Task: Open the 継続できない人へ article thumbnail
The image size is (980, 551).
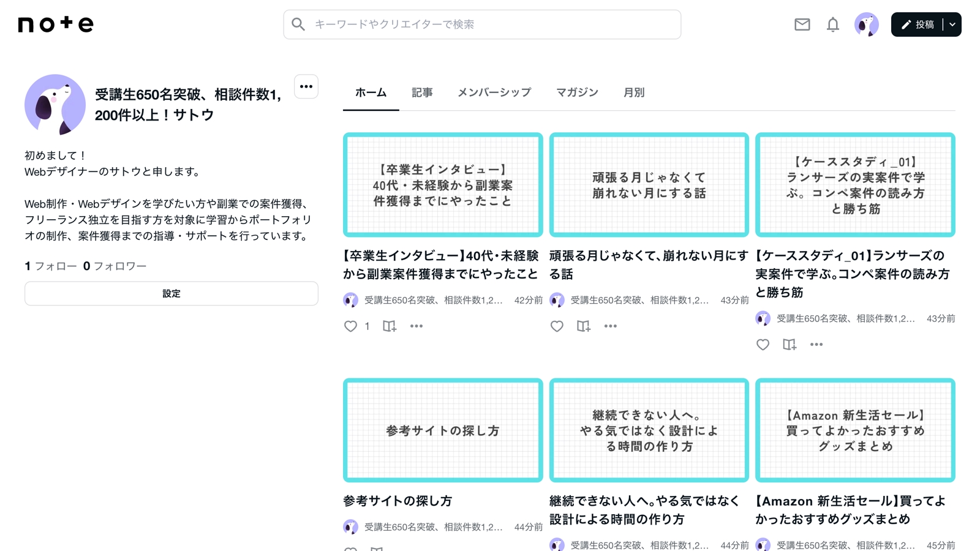Action: coord(649,430)
